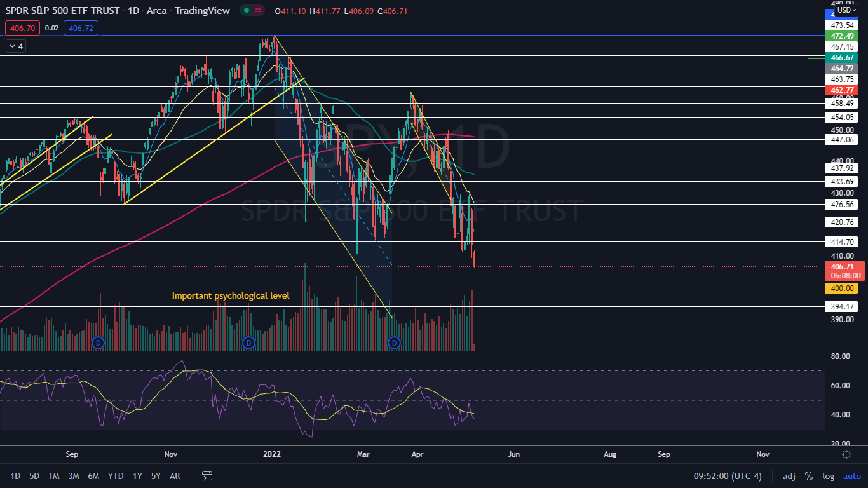
Task: Click the Go to date calendar icon
Action: (207, 476)
